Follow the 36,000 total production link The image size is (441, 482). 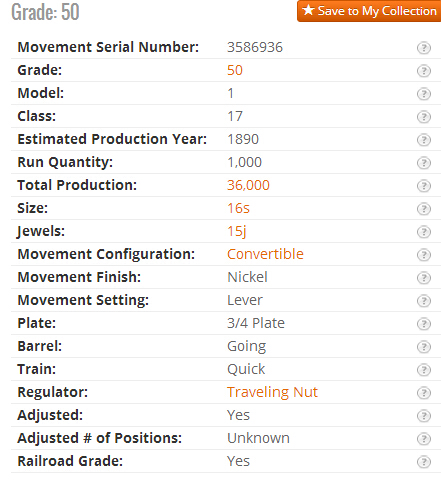[248, 185]
